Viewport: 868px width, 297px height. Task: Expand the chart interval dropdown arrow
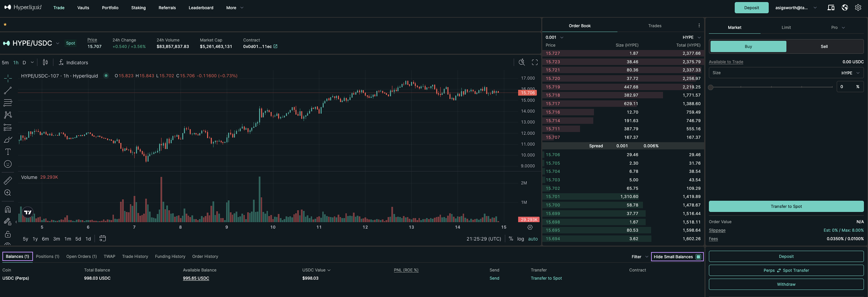tap(32, 62)
